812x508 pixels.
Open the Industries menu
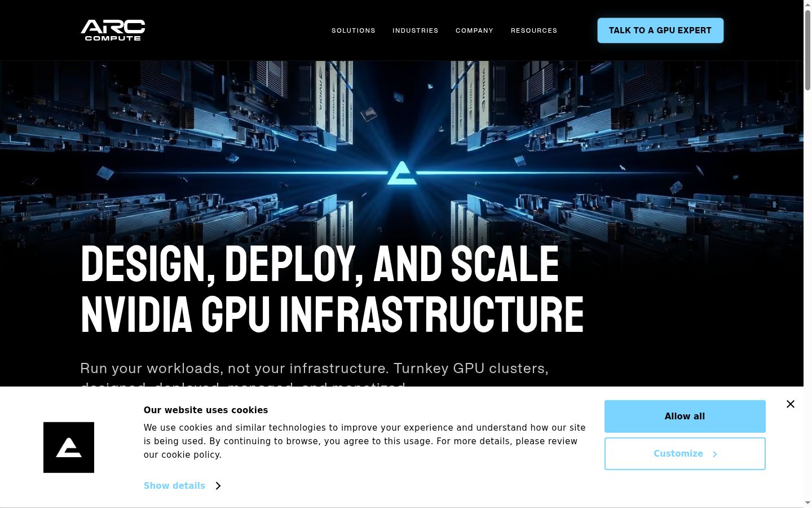click(416, 30)
